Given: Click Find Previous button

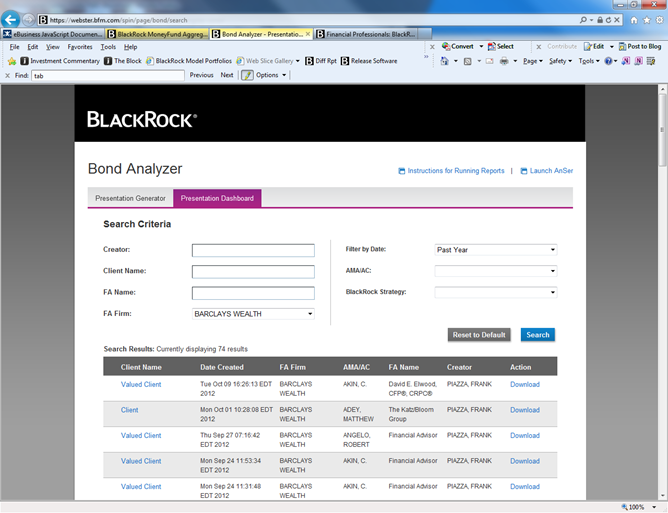Looking at the screenshot, I should click(202, 75).
